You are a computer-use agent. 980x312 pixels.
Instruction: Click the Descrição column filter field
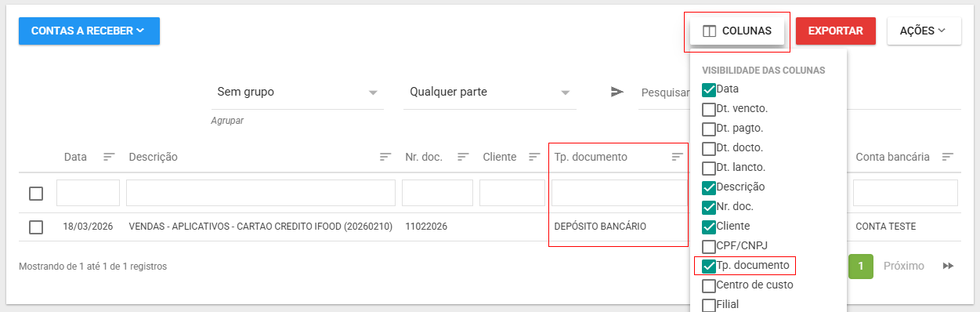click(261, 193)
